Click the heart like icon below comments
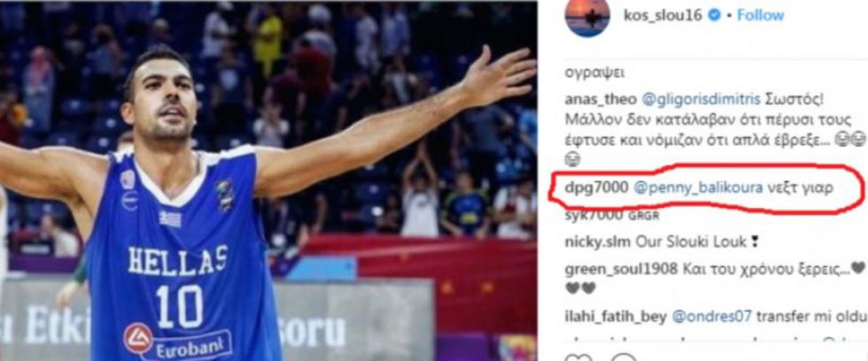 click(x=577, y=358)
